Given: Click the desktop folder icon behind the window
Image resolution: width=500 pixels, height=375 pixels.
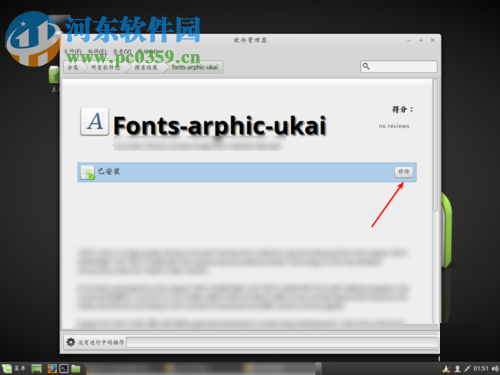Looking at the screenshot, I should click(54, 74).
